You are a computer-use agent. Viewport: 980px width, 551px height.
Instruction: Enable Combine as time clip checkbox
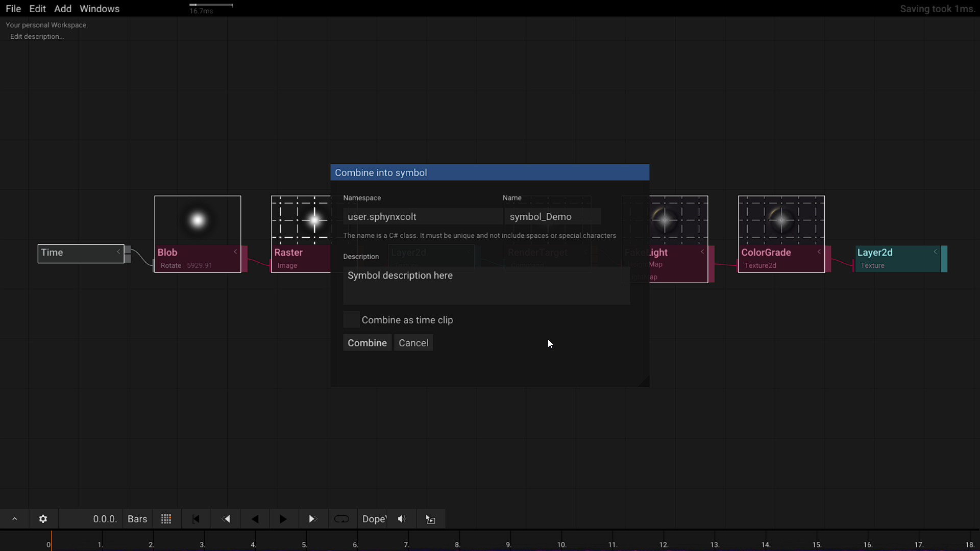coord(351,320)
